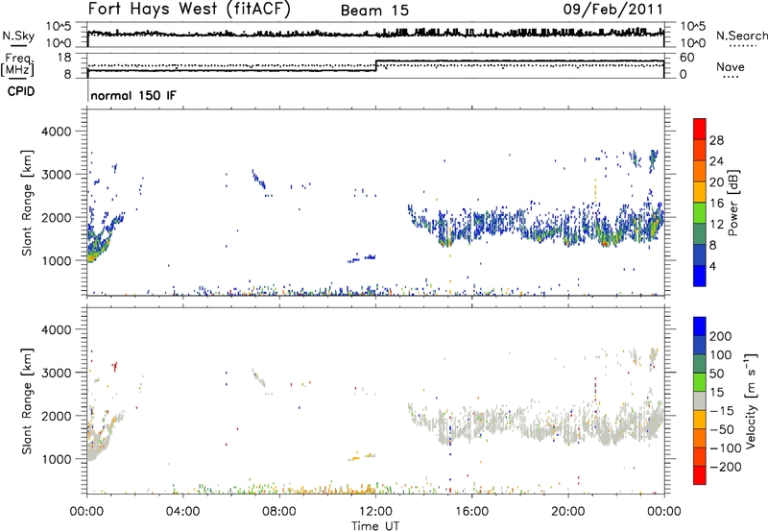The image size is (768, 532).
Task: Click the "04:00" time tick label
Action: 182,512
